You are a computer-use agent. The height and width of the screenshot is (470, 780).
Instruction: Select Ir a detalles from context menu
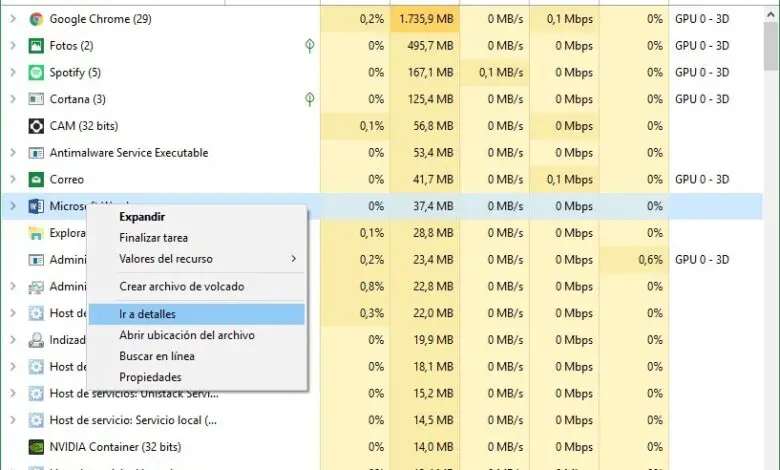click(x=147, y=314)
